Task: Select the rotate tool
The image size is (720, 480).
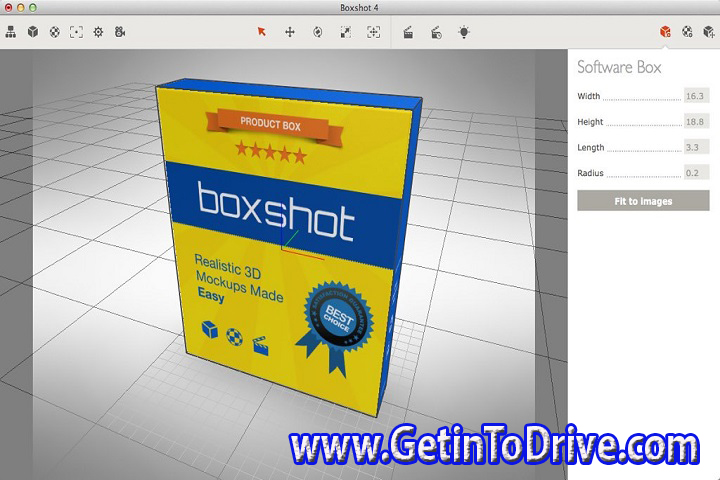Action: 317,32
